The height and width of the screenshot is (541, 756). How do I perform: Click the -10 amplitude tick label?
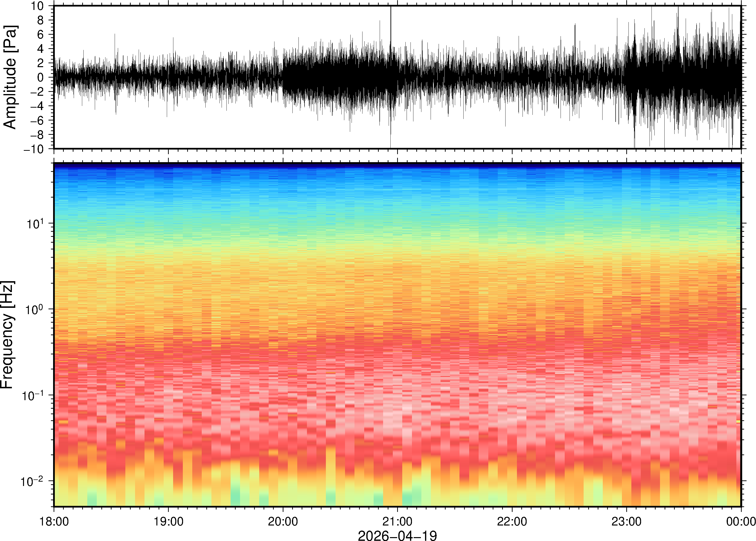[x=33, y=149]
